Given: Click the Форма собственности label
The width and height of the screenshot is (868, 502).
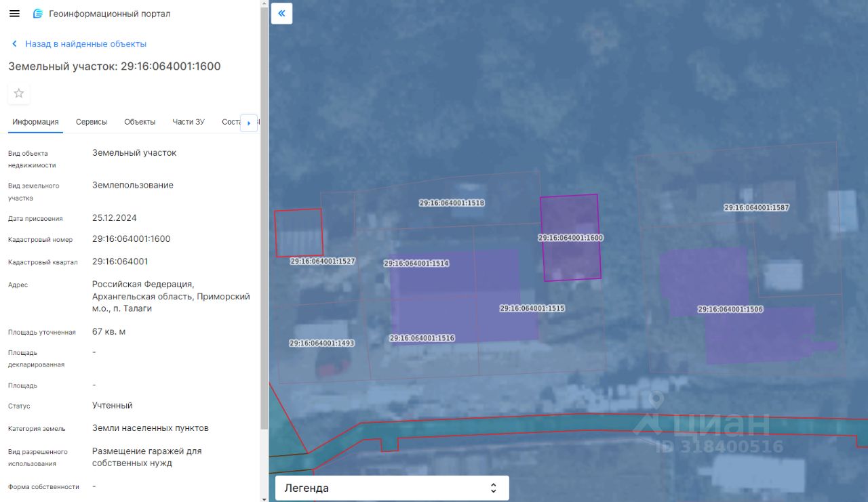Looking at the screenshot, I should 43,487.
